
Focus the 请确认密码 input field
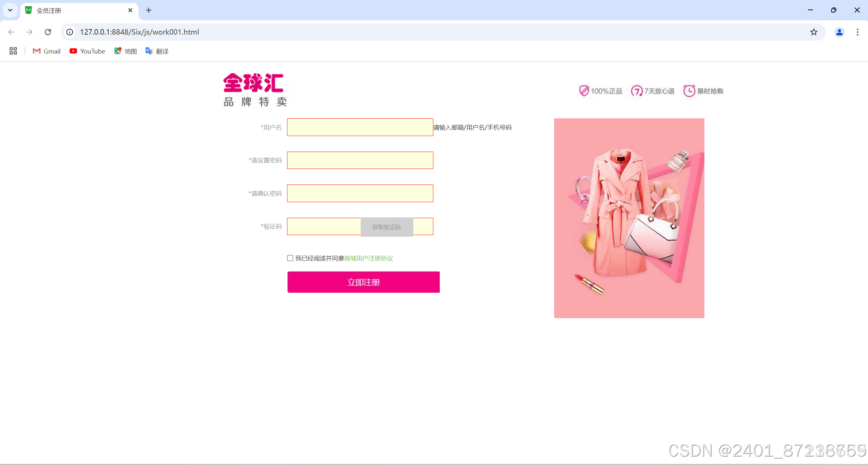pyautogui.click(x=360, y=193)
